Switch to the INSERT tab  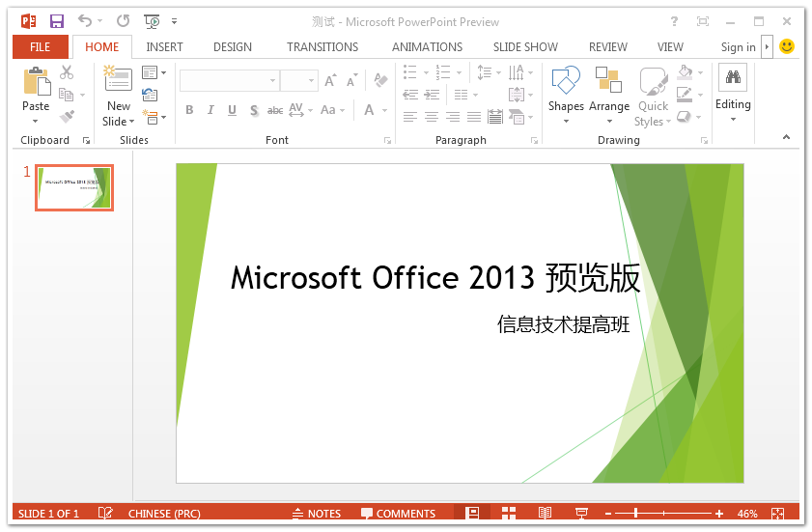point(164,47)
